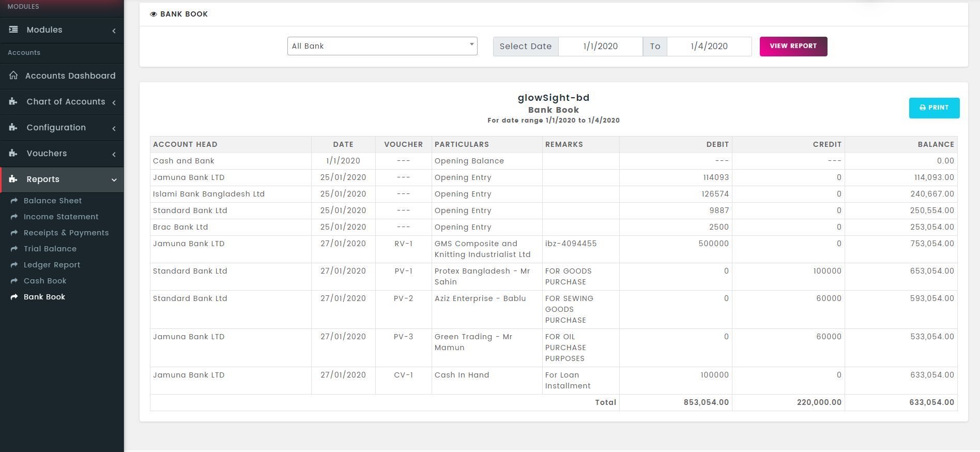Select voucher RV-1 cell
Viewport: 980px width, 452px height.
click(x=403, y=249)
